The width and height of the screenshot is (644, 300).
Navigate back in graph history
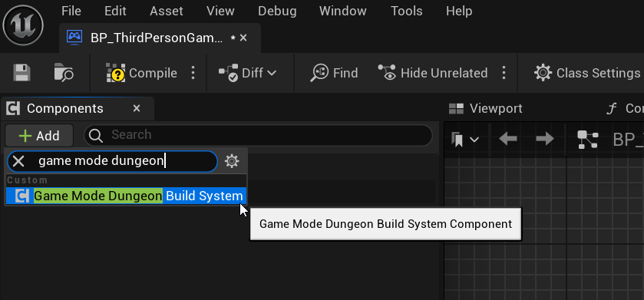(x=507, y=139)
